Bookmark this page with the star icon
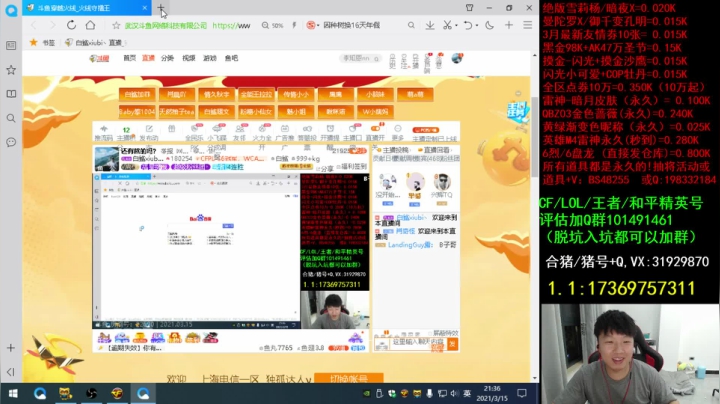Image resolution: width=720 pixels, height=404 pixels. 116,25
